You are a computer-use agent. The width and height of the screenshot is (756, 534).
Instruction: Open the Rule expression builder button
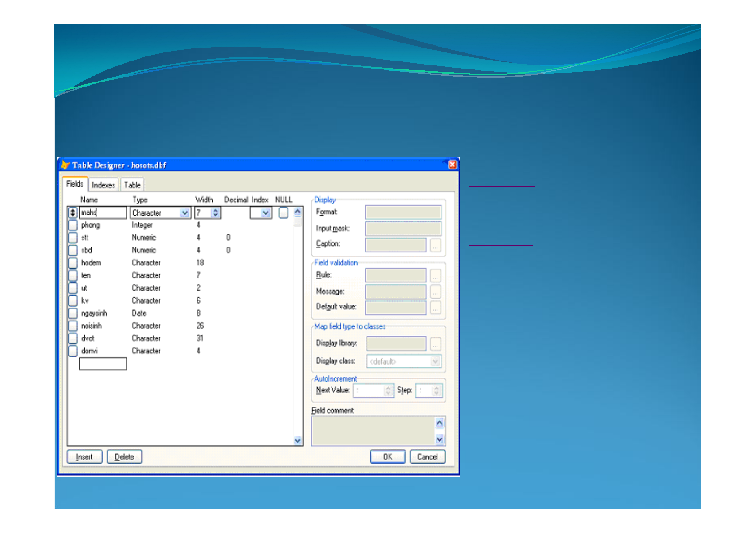click(x=435, y=275)
